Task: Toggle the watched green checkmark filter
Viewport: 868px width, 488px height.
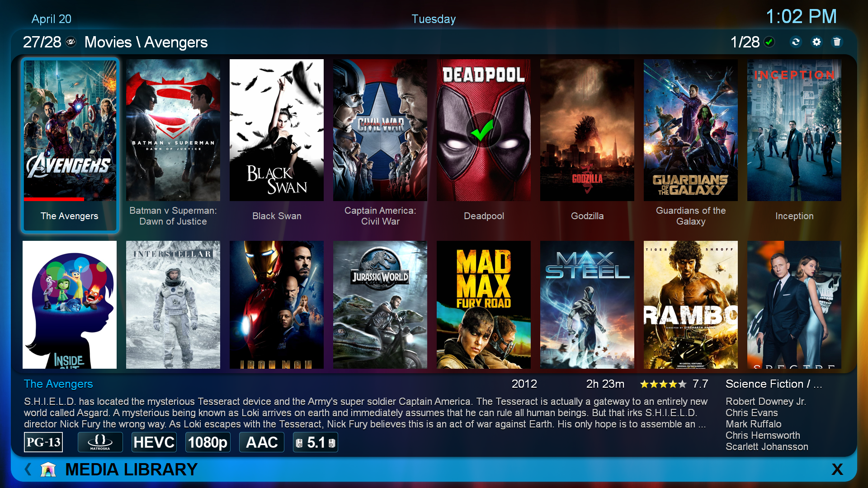Action: point(769,42)
